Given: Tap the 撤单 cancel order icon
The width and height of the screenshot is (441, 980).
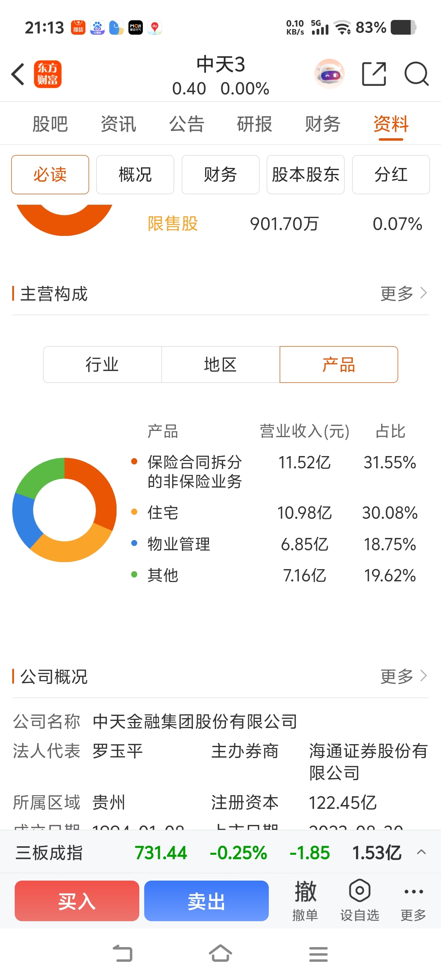Looking at the screenshot, I should coord(305,900).
